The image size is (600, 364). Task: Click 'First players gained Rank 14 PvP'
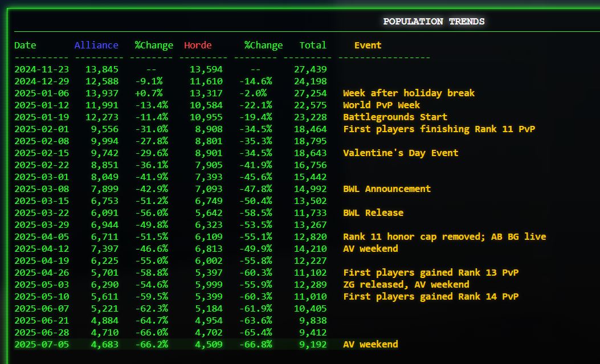click(431, 297)
